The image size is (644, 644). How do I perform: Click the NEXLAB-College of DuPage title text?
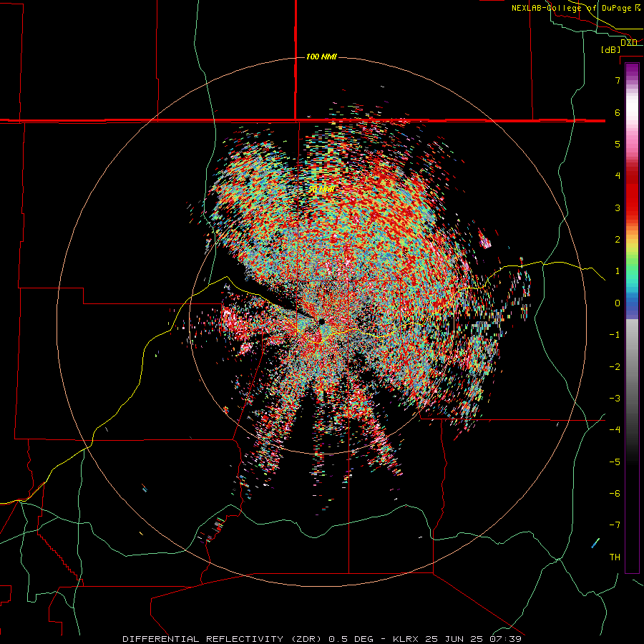coord(571,8)
